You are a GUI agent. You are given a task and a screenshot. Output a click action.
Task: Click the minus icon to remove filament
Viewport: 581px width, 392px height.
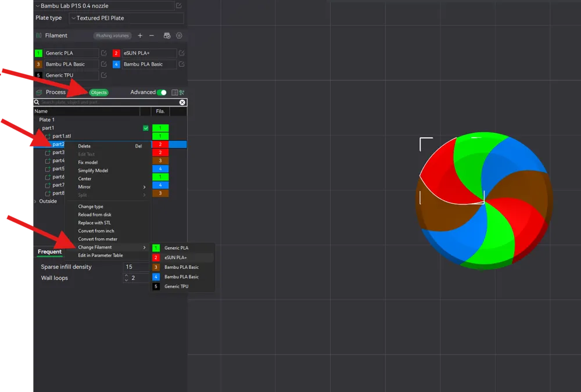pyautogui.click(x=152, y=35)
